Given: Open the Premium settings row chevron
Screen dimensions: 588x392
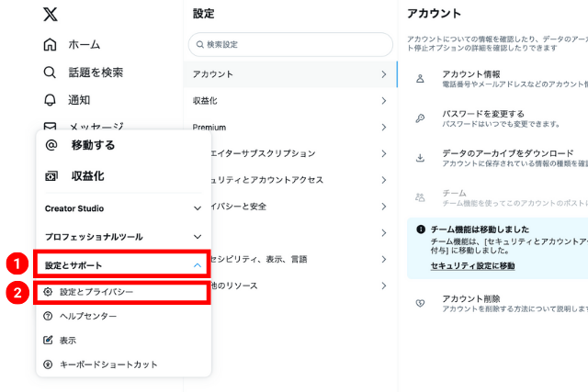Looking at the screenshot, I should (x=383, y=127).
